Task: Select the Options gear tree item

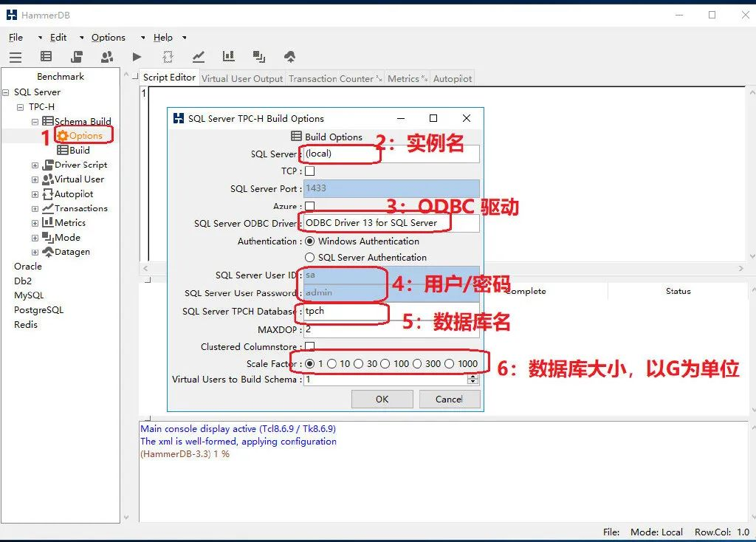Action: click(x=80, y=136)
